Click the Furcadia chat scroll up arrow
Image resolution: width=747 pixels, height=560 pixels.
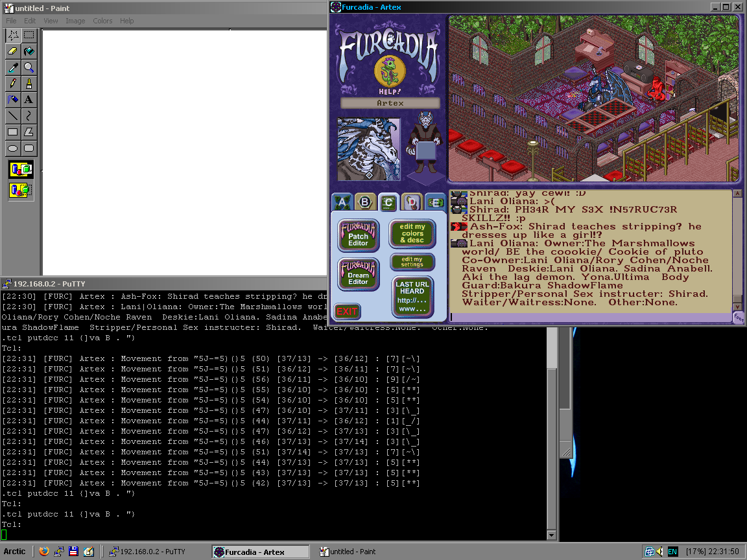(737, 194)
